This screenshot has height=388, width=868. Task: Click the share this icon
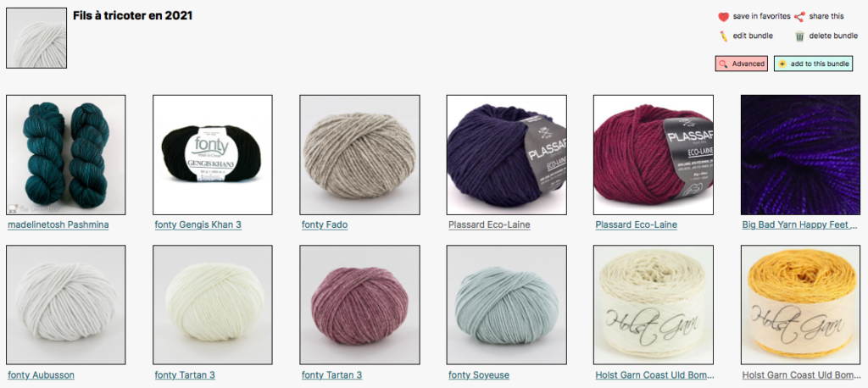(799, 17)
